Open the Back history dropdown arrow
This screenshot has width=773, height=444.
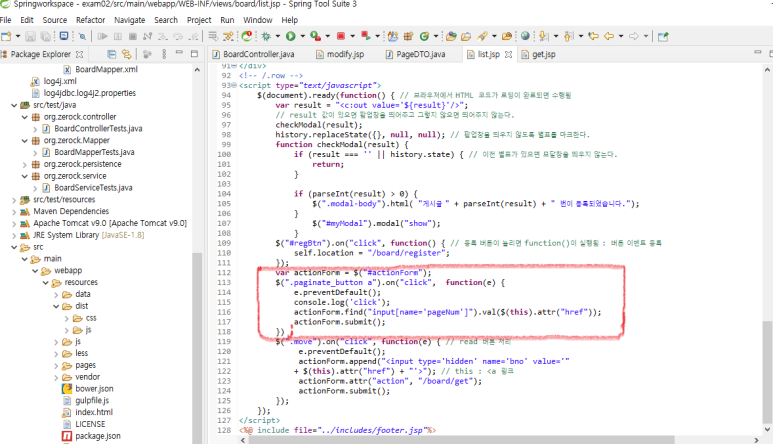tap(621, 36)
